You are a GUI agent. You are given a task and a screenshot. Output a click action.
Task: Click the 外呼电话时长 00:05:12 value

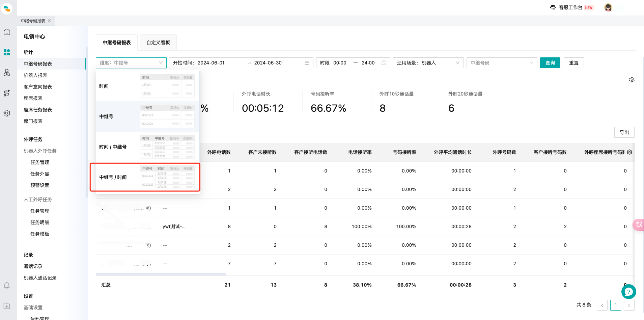263,108
